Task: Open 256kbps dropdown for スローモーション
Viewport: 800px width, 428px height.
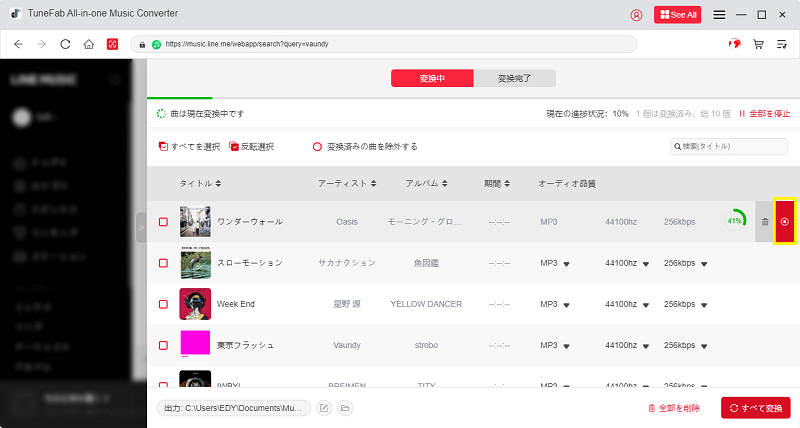Action: pos(685,263)
